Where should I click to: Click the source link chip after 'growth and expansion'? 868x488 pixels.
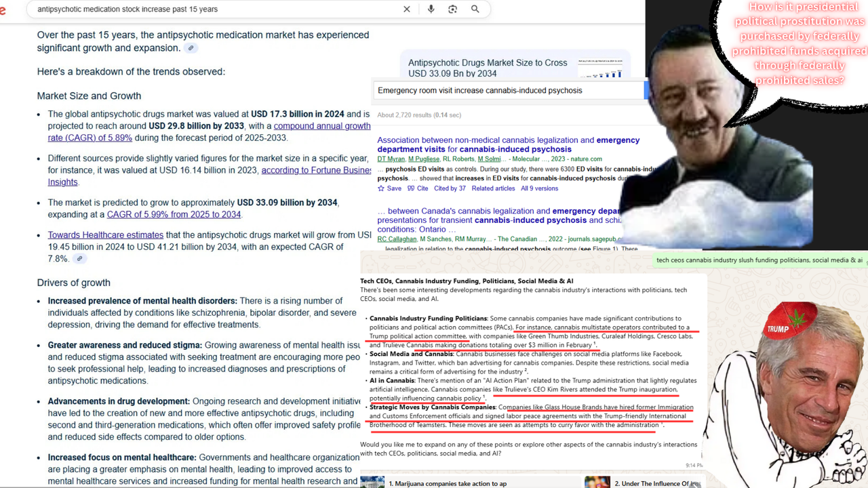click(x=191, y=48)
